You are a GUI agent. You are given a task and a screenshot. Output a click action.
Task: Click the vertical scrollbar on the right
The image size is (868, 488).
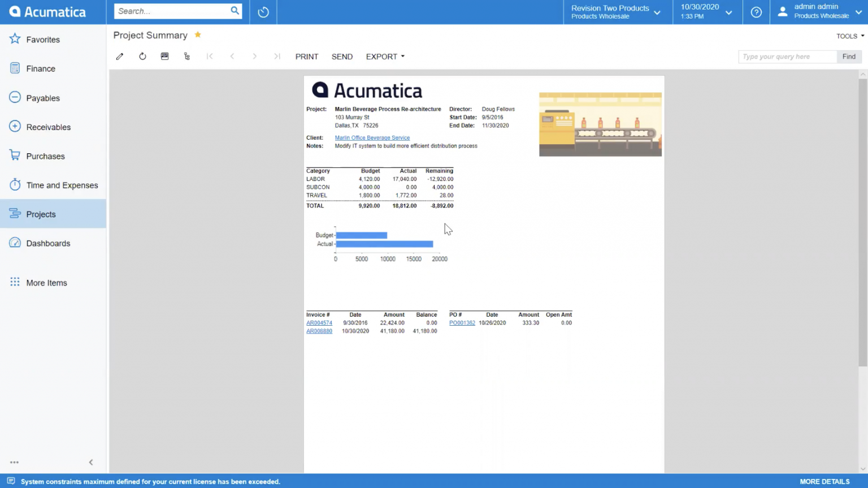(x=863, y=226)
